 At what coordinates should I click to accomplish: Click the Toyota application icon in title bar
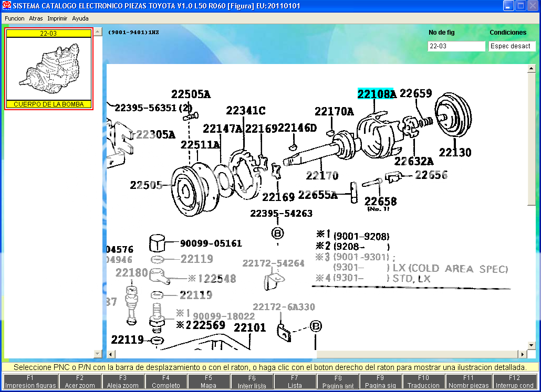[7, 6]
